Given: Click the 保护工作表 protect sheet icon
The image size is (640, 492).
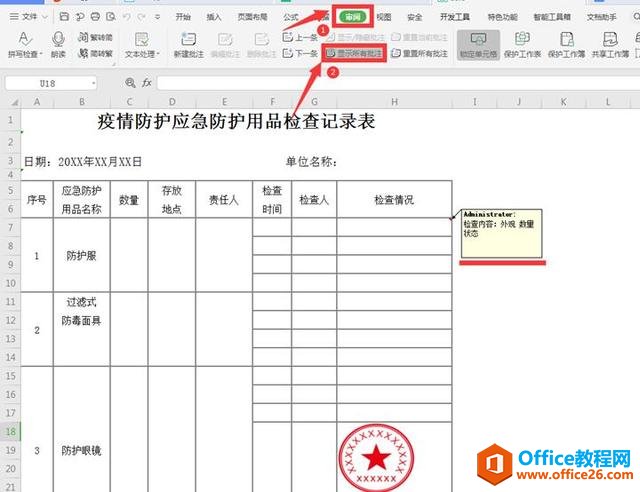Looking at the screenshot, I should tap(522, 39).
